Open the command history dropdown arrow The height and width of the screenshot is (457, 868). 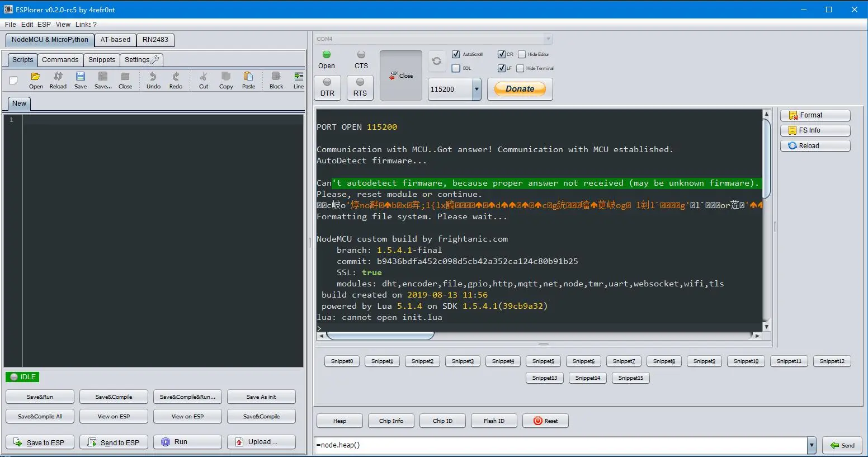coord(812,445)
